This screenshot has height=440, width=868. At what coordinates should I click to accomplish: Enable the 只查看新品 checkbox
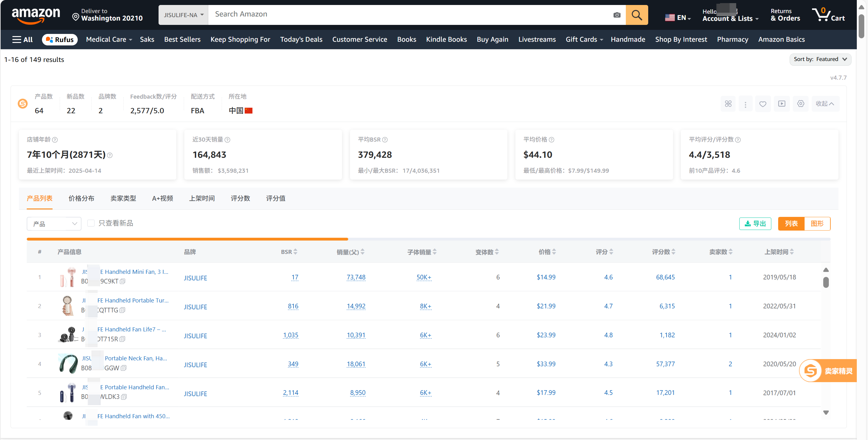(x=91, y=223)
